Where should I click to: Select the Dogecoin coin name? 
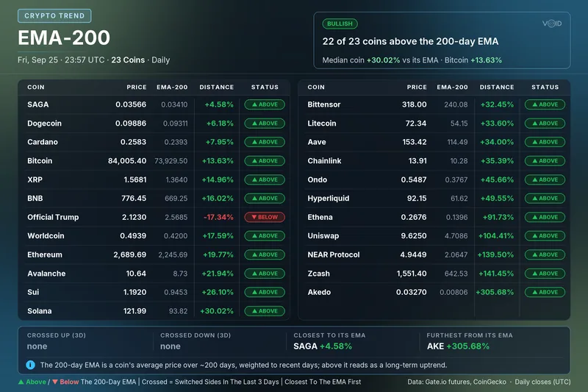tap(44, 124)
